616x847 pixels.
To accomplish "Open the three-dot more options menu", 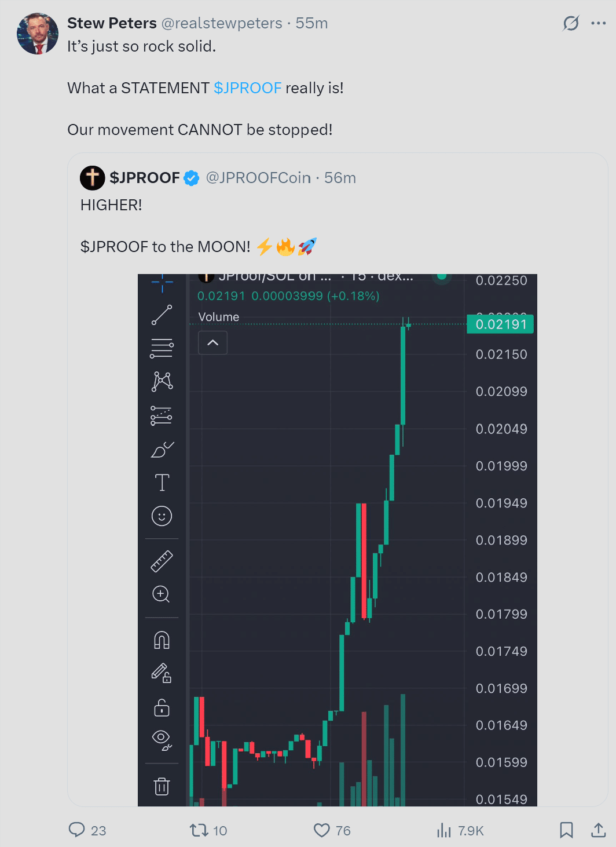I will (x=599, y=23).
